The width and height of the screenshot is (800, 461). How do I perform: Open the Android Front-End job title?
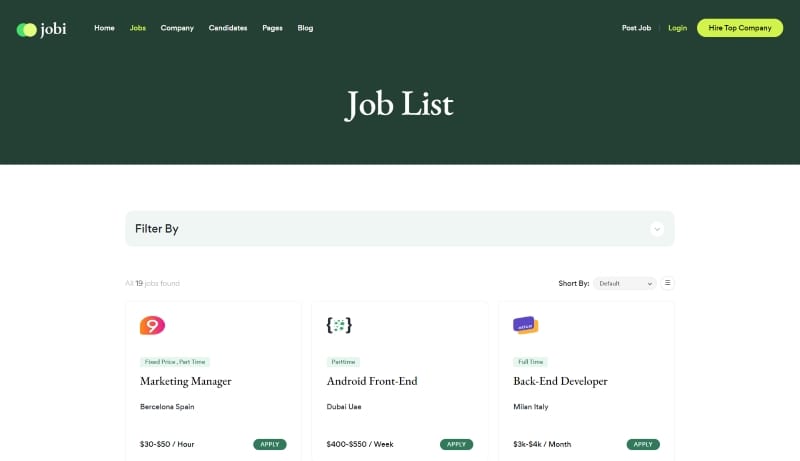[372, 381]
